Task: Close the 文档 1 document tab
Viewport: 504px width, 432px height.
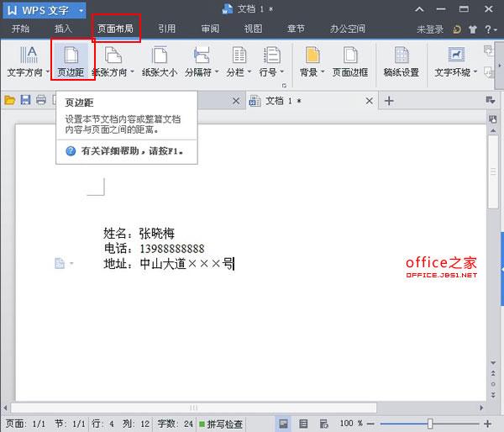Action: pos(370,101)
